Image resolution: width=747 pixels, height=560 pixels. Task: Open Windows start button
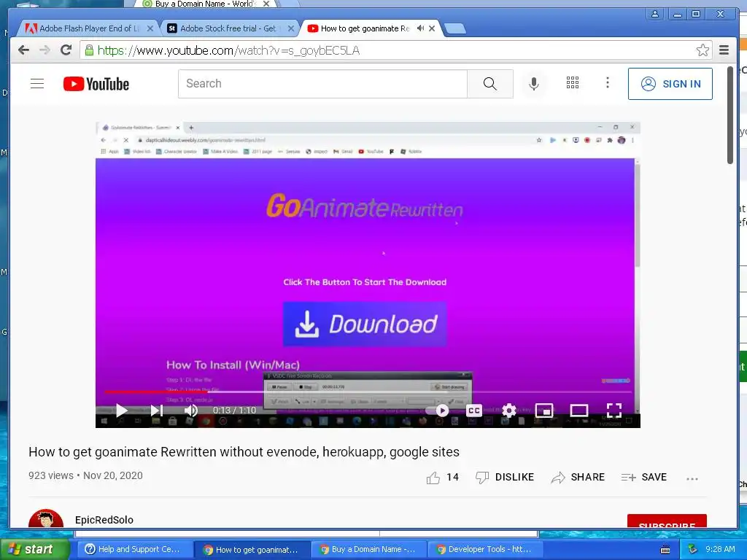click(34, 549)
